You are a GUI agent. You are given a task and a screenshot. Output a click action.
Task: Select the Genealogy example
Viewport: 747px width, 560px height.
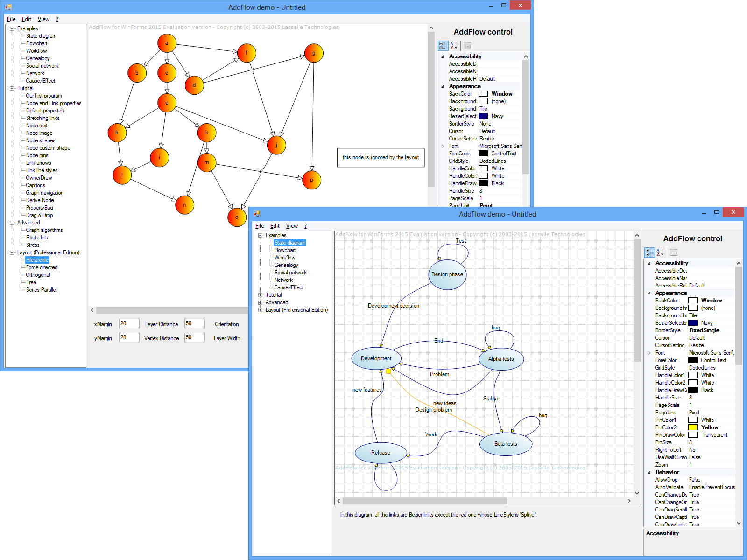286,265
